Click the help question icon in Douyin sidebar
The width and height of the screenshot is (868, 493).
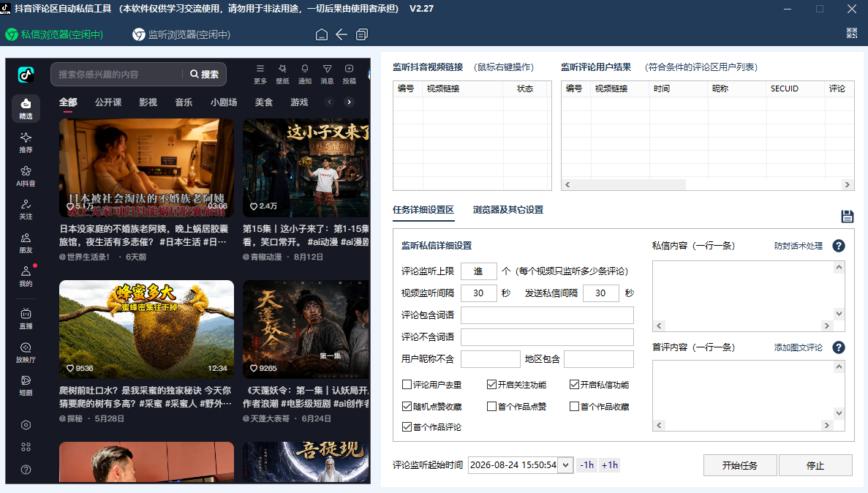26,470
